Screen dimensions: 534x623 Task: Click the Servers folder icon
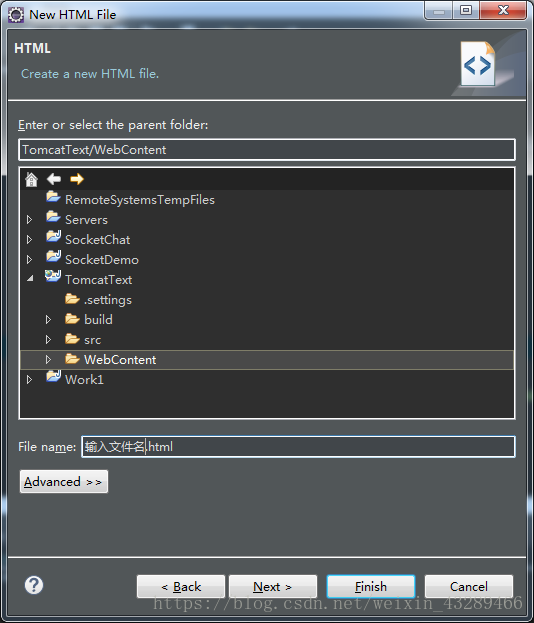coord(53,217)
